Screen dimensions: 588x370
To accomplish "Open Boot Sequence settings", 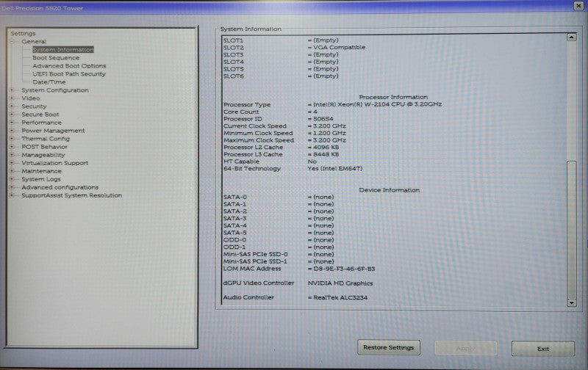I will click(56, 58).
